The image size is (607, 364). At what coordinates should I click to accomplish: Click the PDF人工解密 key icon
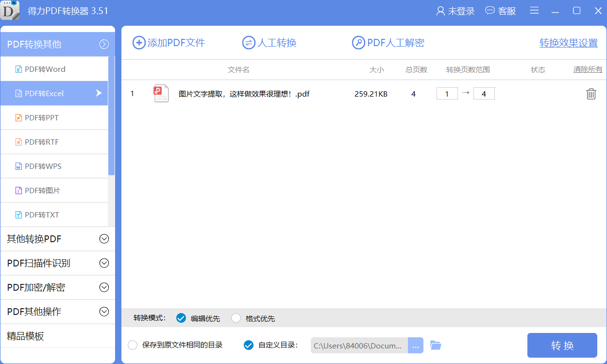pyautogui.click(x=358, y=43)
